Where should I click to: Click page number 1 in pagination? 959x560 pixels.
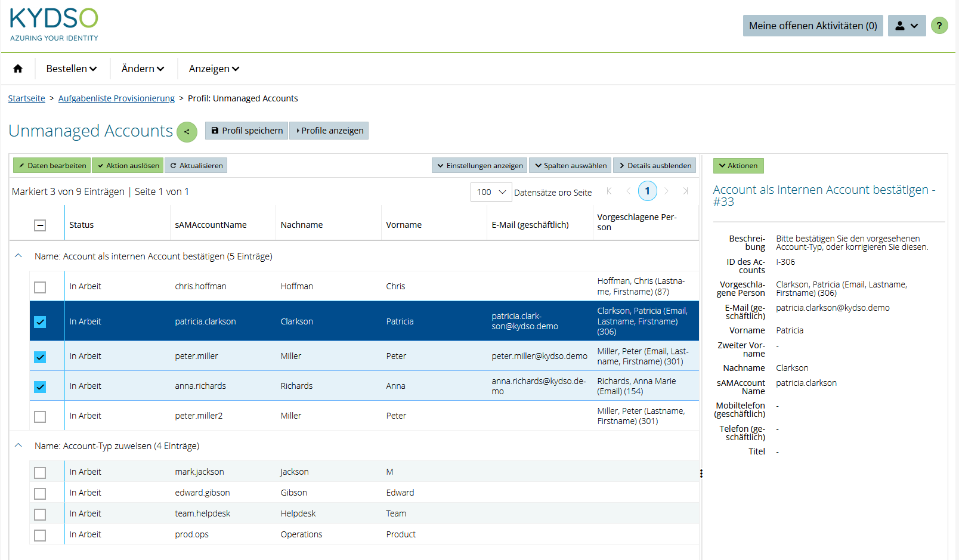(648, 191)
